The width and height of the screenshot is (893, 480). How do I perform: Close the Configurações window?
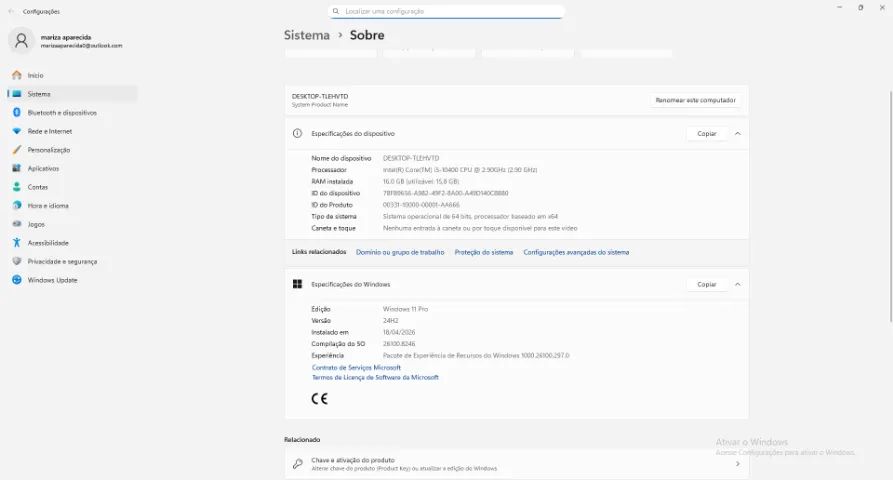[882, 7]
